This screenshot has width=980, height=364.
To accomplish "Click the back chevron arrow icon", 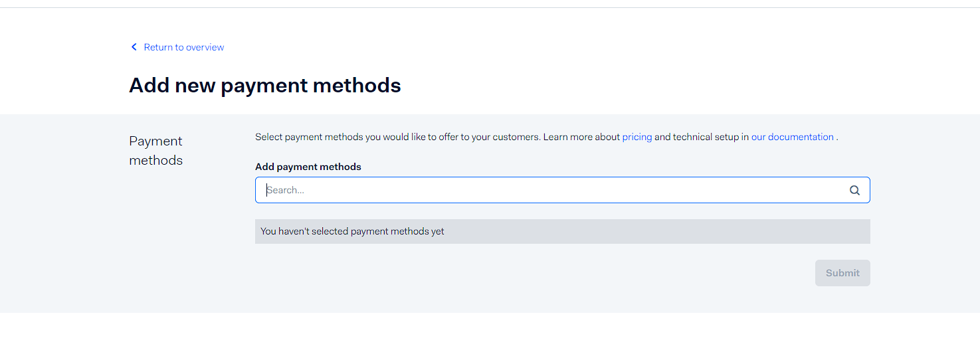I will (134, 47).
